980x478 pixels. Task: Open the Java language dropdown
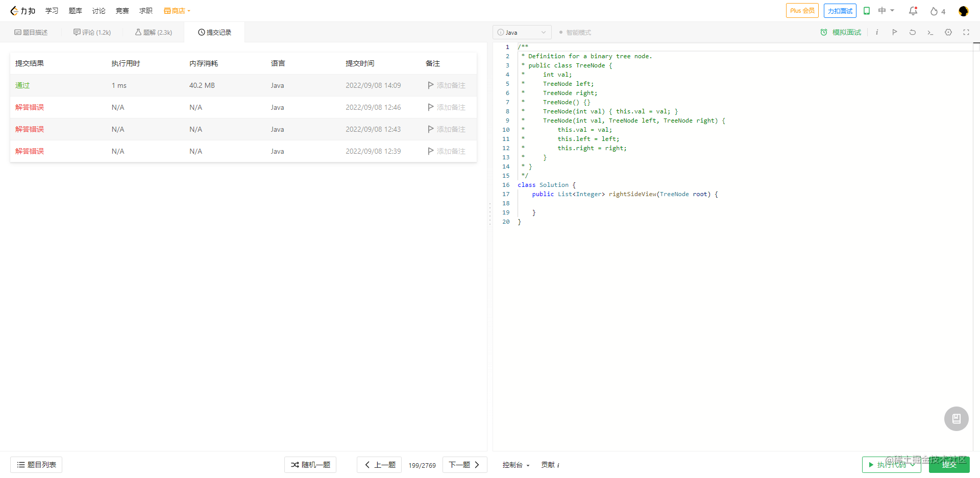tap(522, 32)
